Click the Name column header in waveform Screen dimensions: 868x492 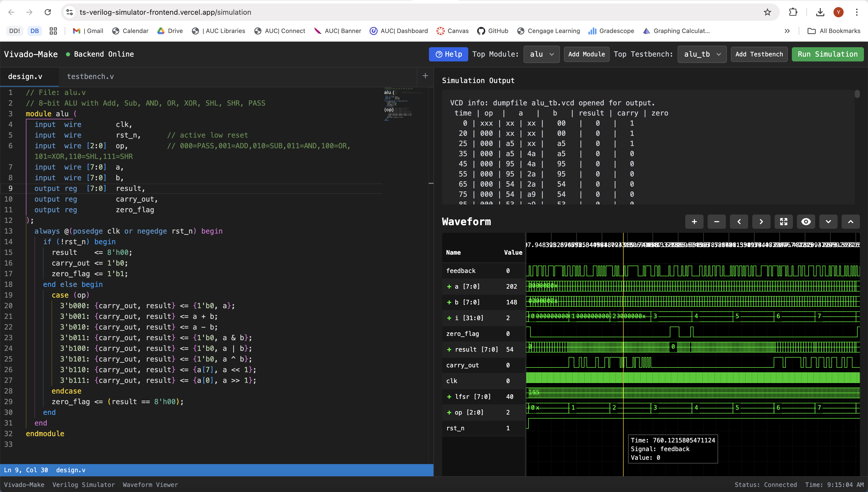(x=453, y=252)
